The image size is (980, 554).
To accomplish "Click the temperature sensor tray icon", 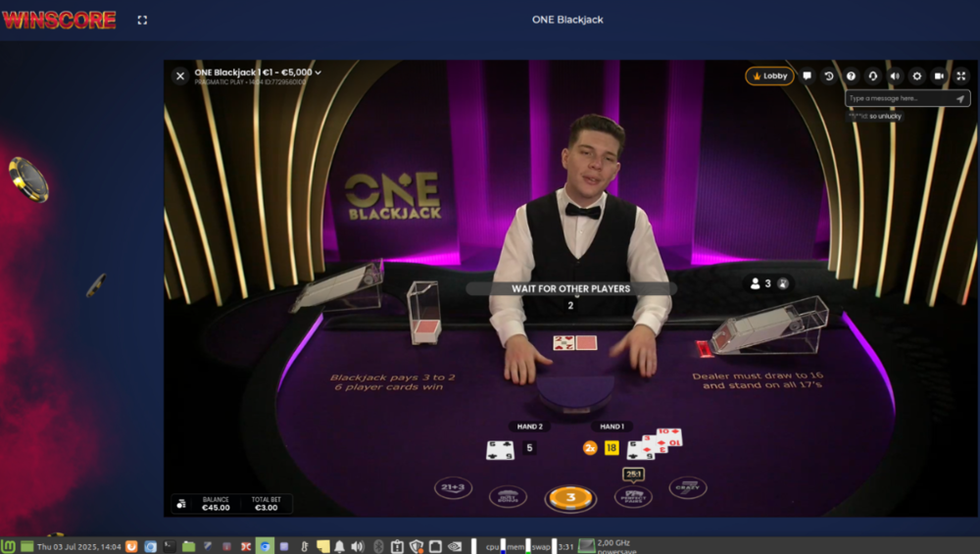I will tap(305, 546).
